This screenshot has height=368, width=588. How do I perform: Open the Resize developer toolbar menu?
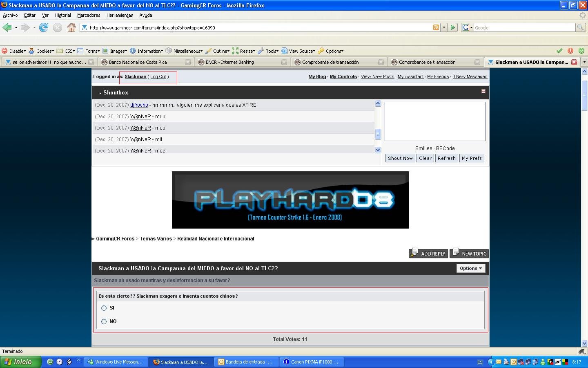(244, 51)
